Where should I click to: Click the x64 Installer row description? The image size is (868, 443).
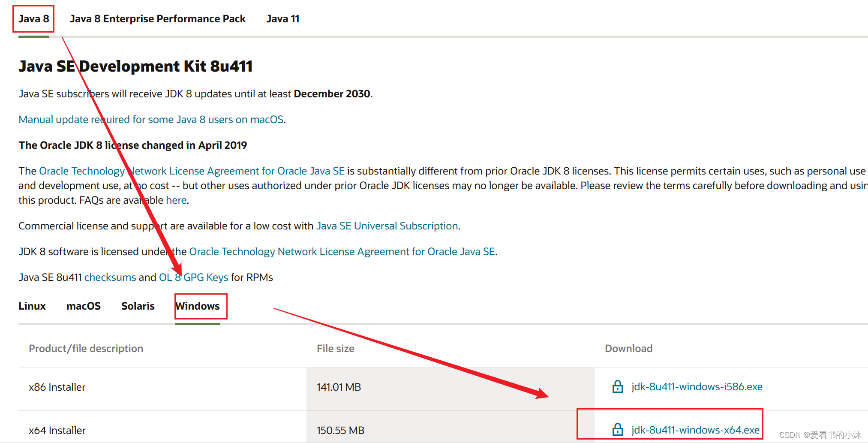[57, 430]
